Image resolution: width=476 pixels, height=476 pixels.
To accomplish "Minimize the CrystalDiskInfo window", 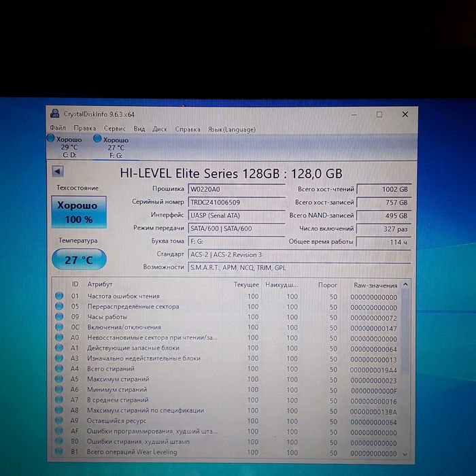I will click(354, 114).
